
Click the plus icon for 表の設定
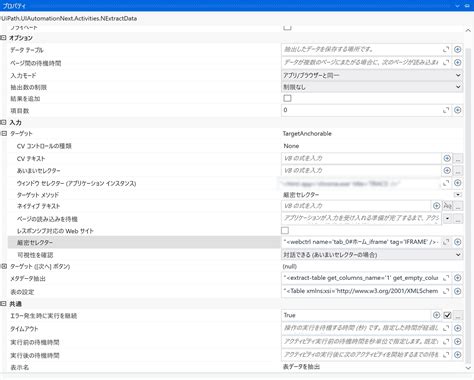coord(457,291)
